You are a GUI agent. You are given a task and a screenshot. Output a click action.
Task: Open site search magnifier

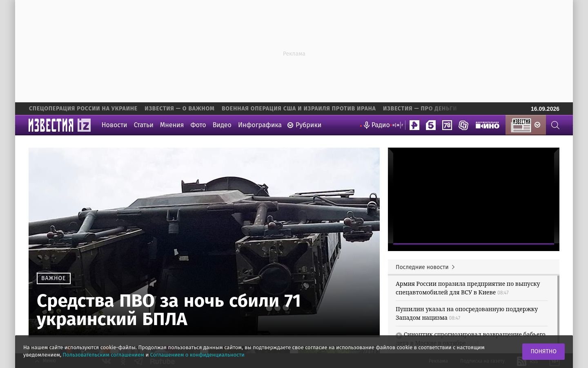(555, 125)
